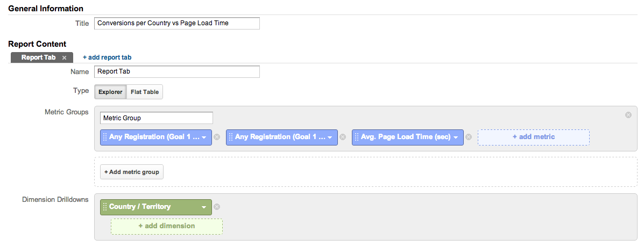644x247 pixels.
Task: Close the Report Tab with its x icon
Action: (65, 57)
